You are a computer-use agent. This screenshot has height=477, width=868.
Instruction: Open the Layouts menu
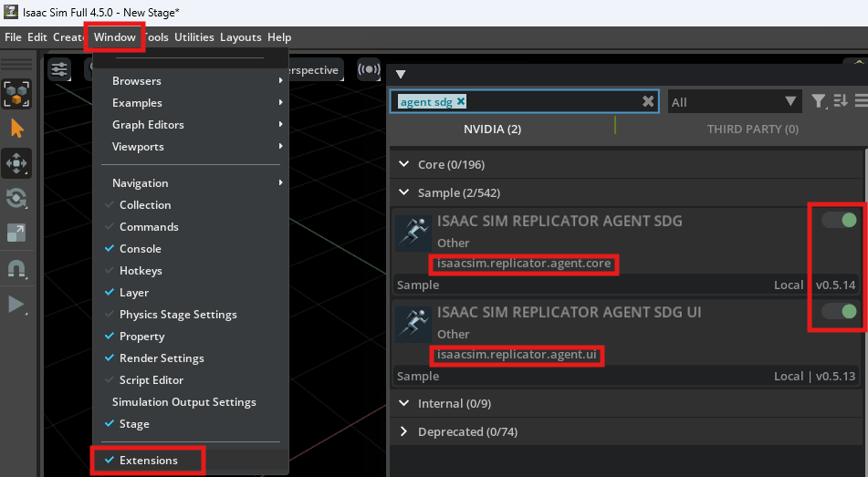[240, 37]
